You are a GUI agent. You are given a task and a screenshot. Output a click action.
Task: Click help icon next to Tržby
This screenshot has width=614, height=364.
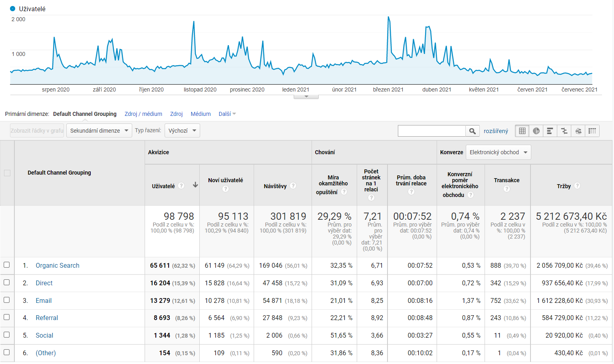point(577,185)
